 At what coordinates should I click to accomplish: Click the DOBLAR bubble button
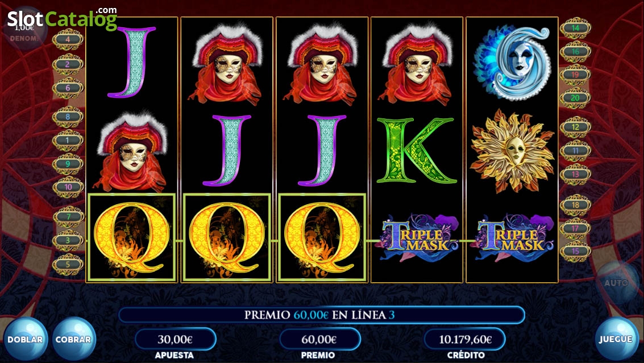click(x=25, y=339)
